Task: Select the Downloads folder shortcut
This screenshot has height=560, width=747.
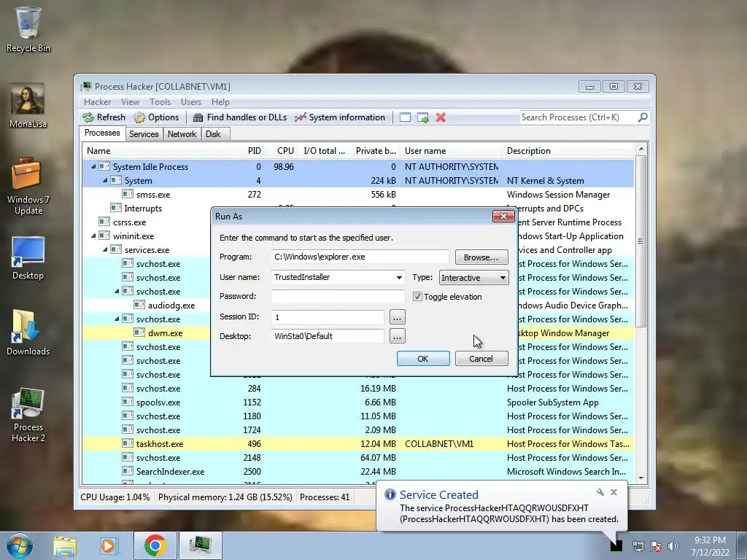Action: coord(28,332)
